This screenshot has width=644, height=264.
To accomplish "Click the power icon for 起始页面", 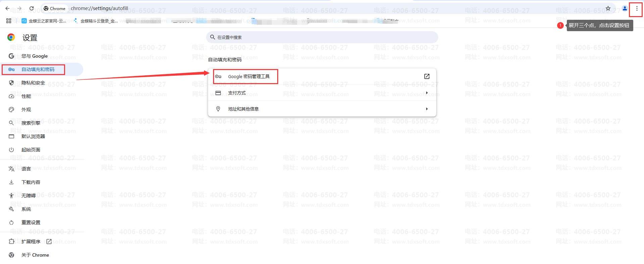I will click(11, 150).
